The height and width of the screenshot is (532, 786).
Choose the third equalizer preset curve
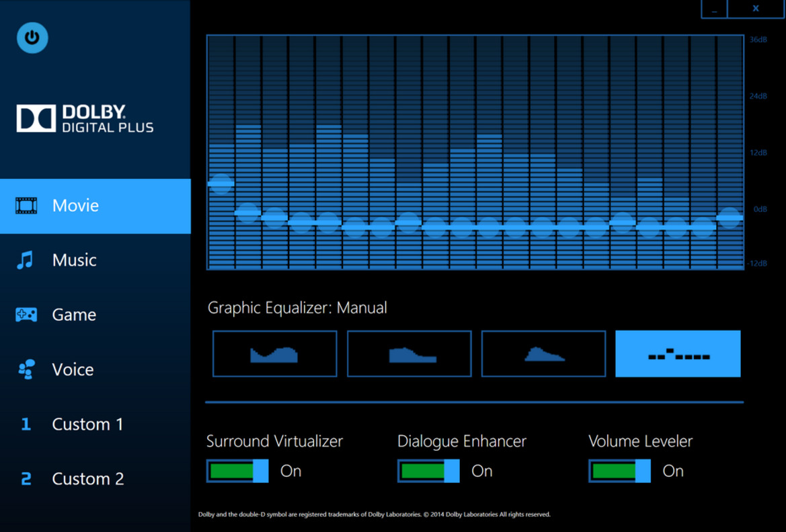(543, 354)
